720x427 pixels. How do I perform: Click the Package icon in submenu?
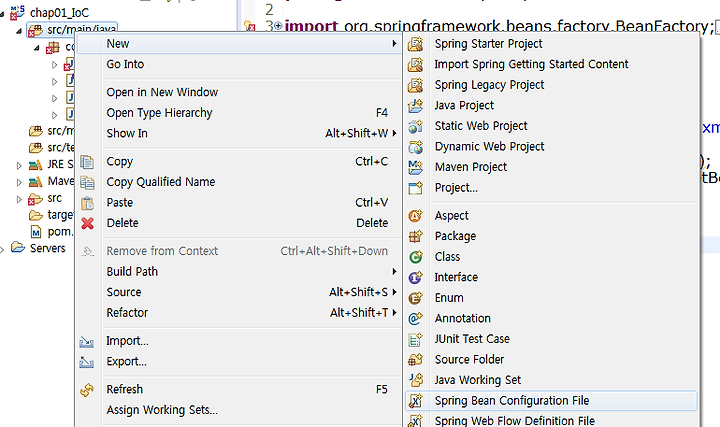[x=416, y=236]
